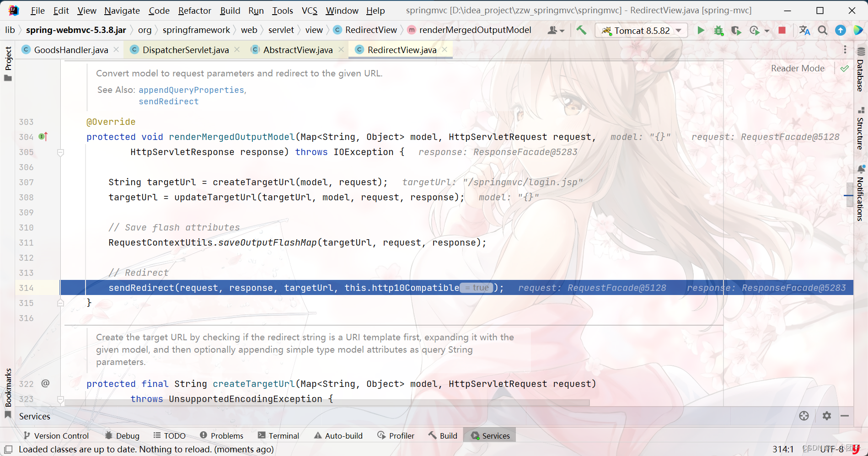Open the Navigate menu

click(122, 11)
